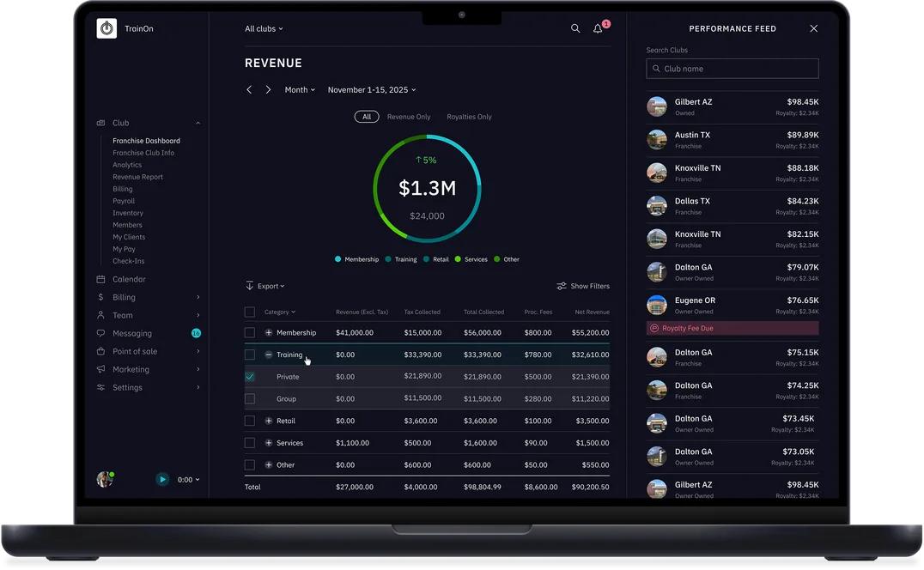Check the Membership row checkbox

click(250, 333)
